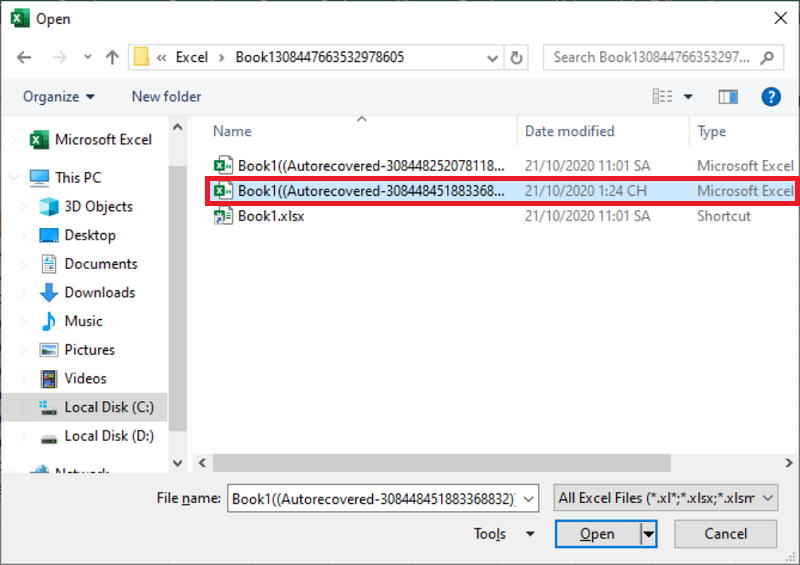Toggle the preview pane icon
The height and width of the screenshot is (565, 800).
[727, 97]
